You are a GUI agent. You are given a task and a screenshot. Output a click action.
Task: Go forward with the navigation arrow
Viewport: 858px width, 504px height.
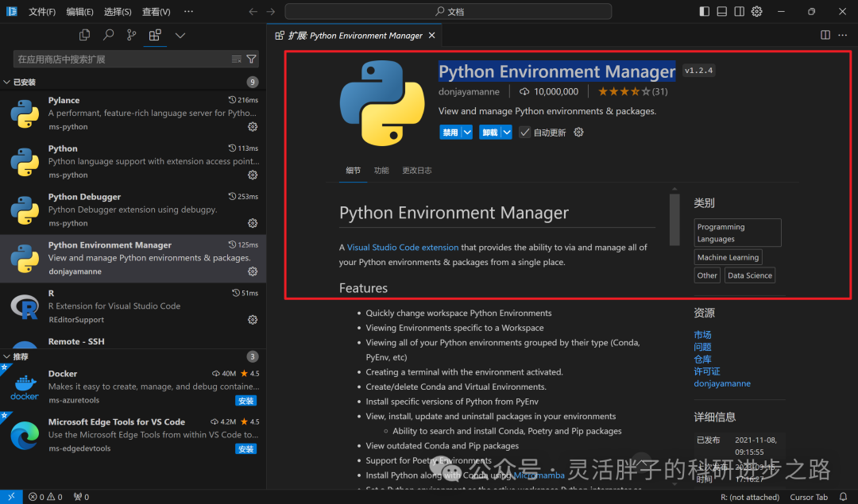tap(271, 11)
